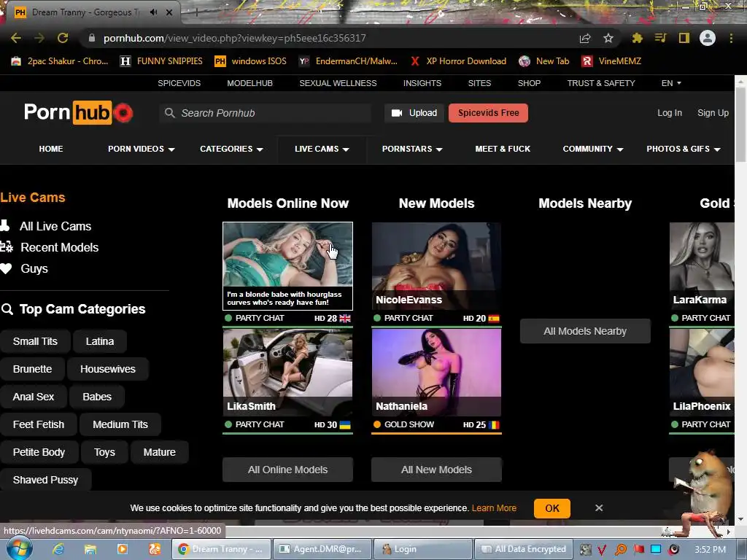This screenshot has height=560, width=747.
Task: Go back with the browser back arrow
Action: click(16, 38)
